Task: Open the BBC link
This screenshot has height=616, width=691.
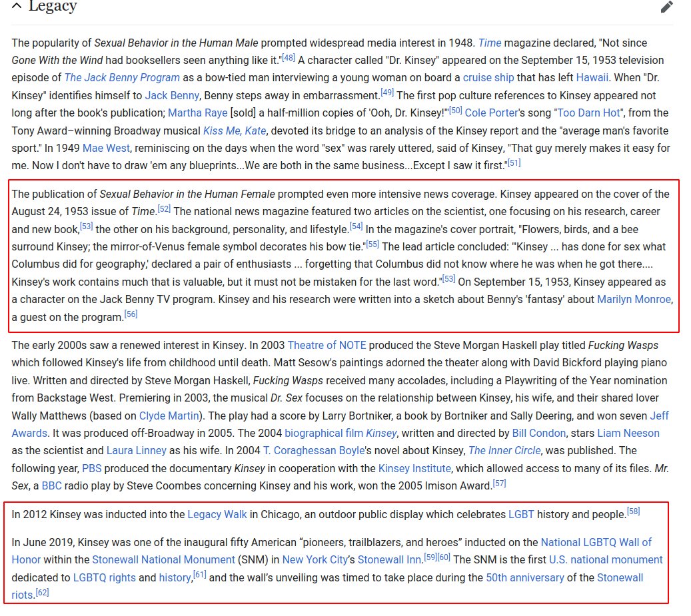Action: pos(51,486)
